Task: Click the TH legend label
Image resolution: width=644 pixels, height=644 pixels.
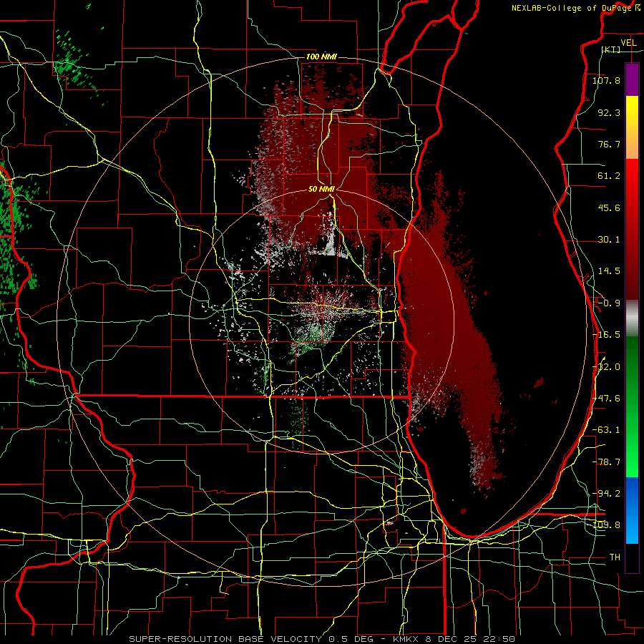Action: pos(615,557)
